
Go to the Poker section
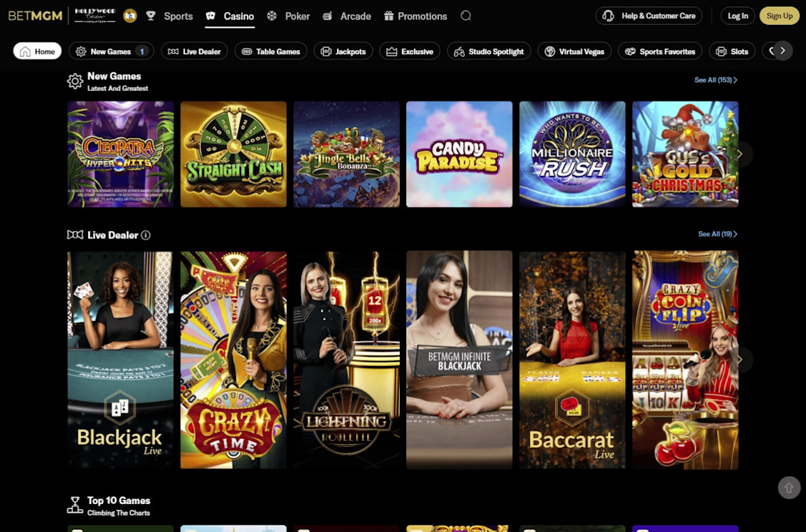point(298,16)
